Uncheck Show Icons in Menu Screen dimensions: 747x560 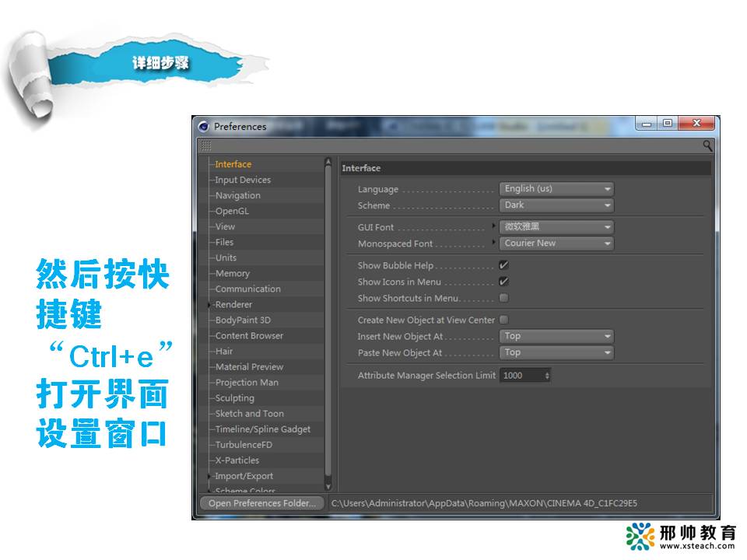point(503,282)
